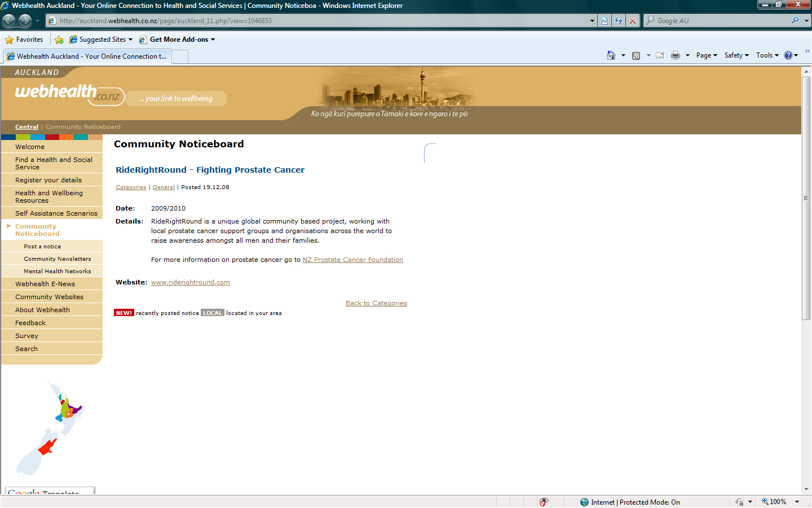Open Community Newsletters submenu item
Screen dimensions: 812x508
pyautogui.click(x=52, y=259)
